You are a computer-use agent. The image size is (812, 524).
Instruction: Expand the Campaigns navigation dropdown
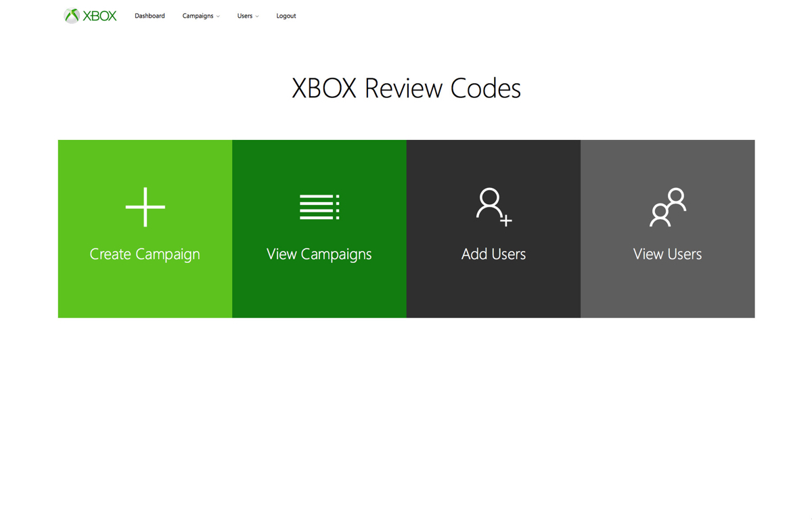pyautogui.click(x=201, y=16)
